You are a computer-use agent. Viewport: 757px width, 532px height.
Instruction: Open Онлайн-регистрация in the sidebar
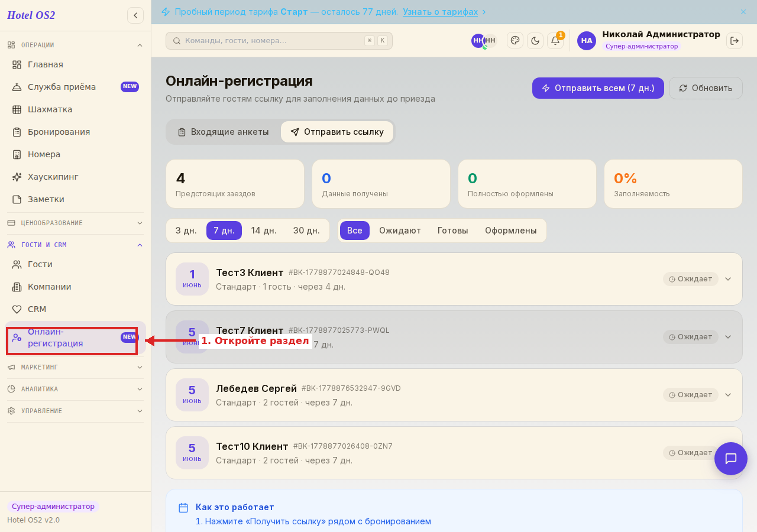point(75,338)
